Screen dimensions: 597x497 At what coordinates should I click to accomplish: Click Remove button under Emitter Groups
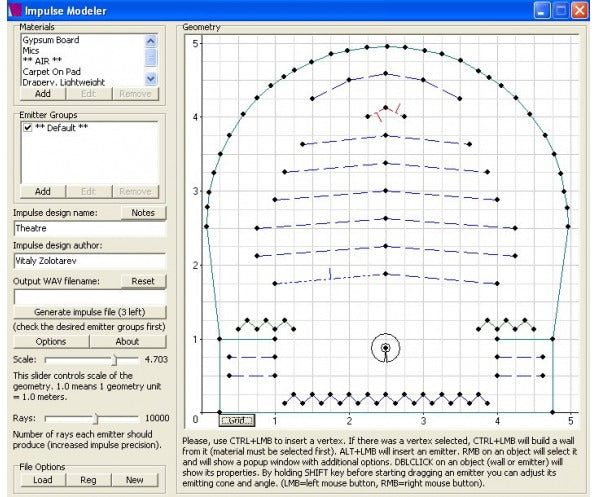[135, 192]
